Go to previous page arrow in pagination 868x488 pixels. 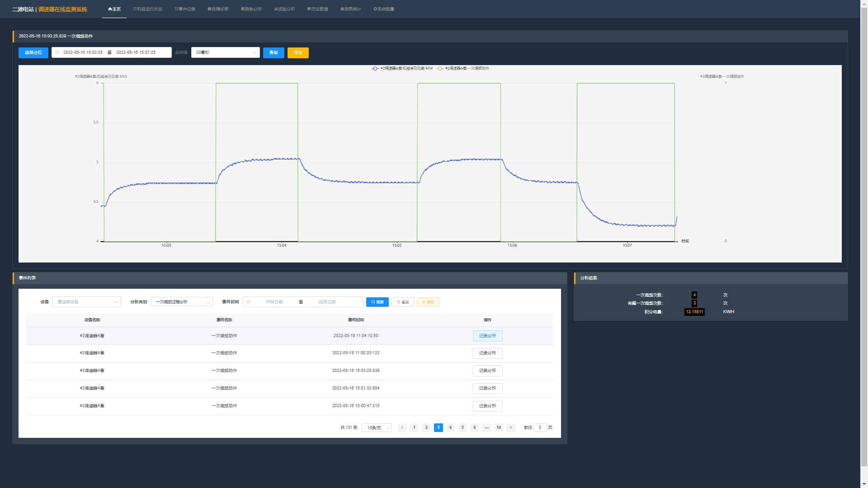click(402, 427)
